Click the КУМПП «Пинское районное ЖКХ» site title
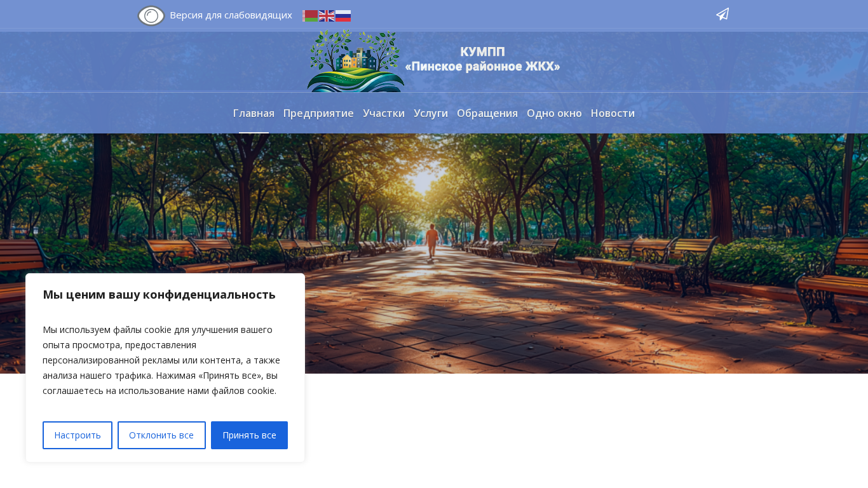The image size is (868, 488). click(482, 59)
